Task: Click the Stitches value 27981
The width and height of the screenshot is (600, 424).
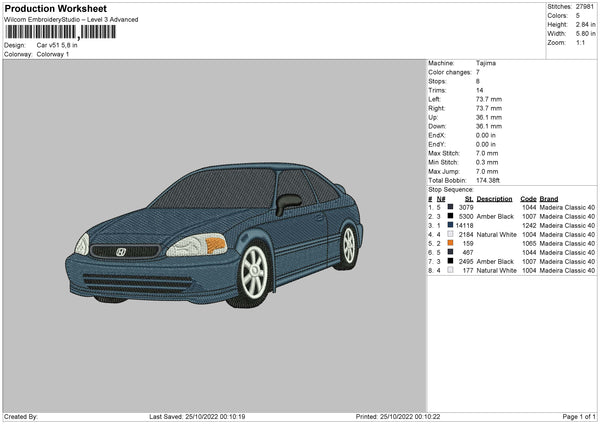Action: [587, 6]
